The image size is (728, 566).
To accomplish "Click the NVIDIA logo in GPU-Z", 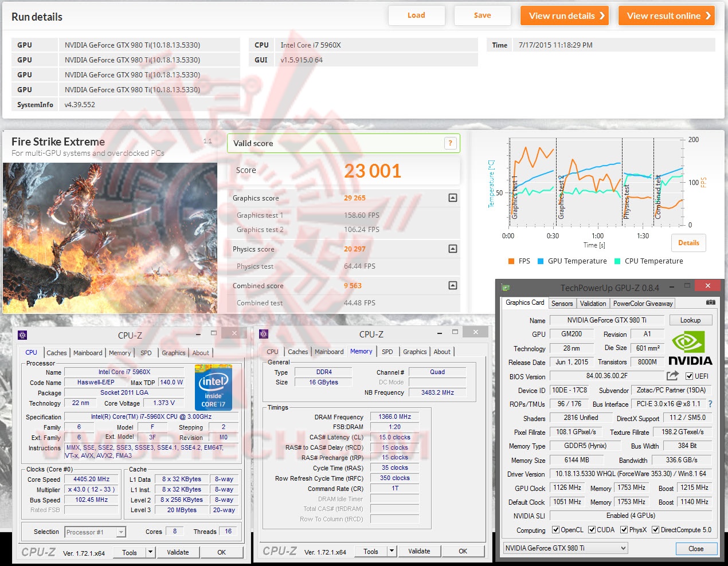I will (x=690, y=348).
